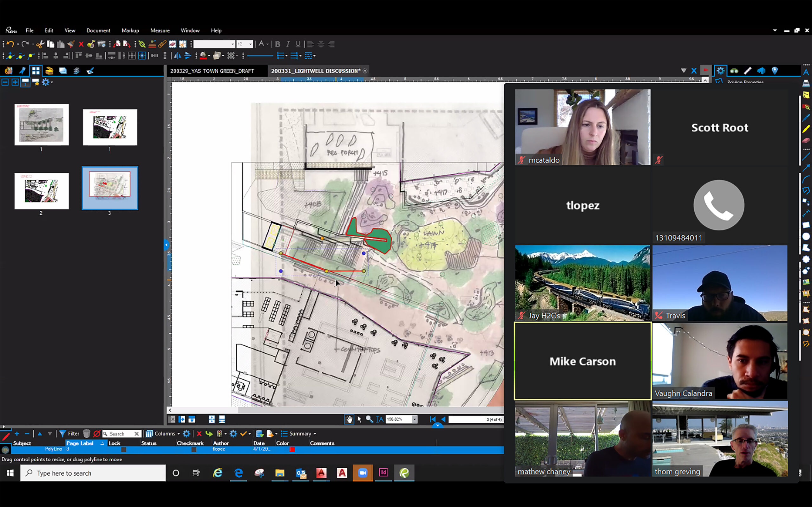The width and height of the screenshot is (812, 507).
Task: Open the zoom percentage dropdown
Action: pos(415,419)
